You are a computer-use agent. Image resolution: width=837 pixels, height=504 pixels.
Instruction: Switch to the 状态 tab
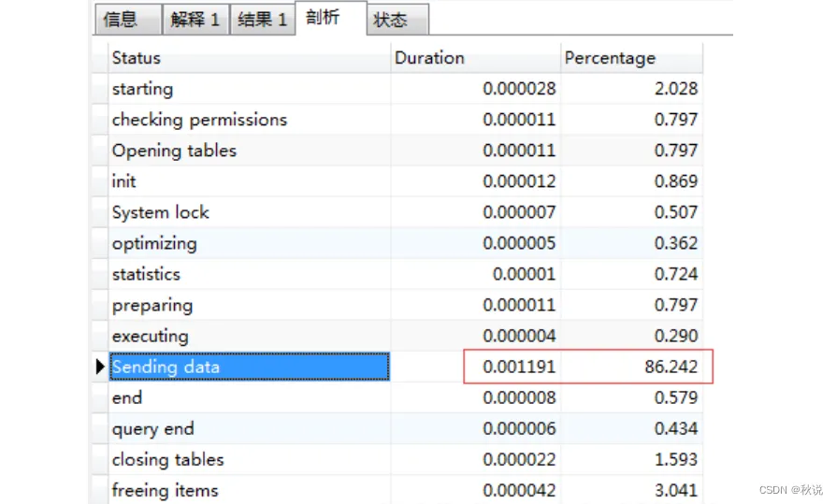[x=397, y=20]
